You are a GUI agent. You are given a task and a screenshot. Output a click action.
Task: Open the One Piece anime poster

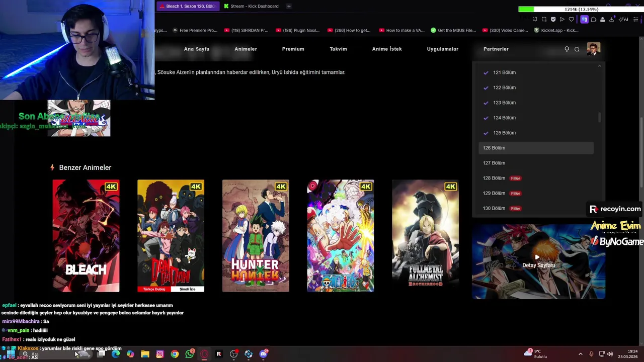(x=341, y=236)
